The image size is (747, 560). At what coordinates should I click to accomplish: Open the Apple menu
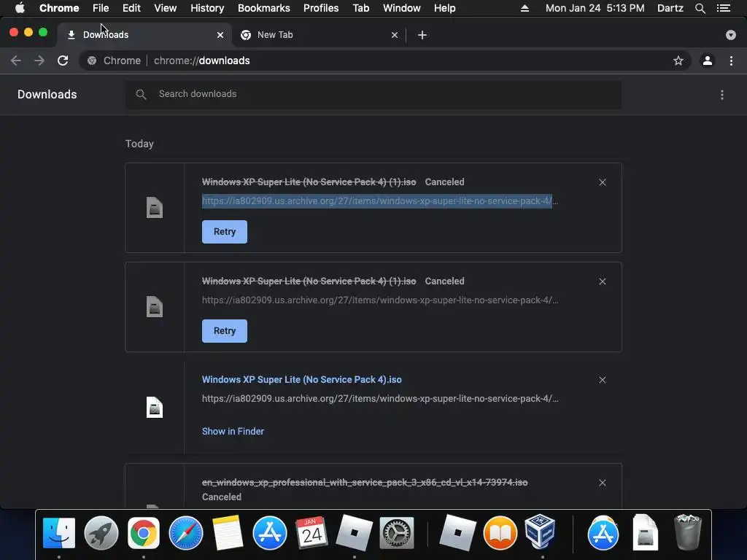tap(20, 8)
